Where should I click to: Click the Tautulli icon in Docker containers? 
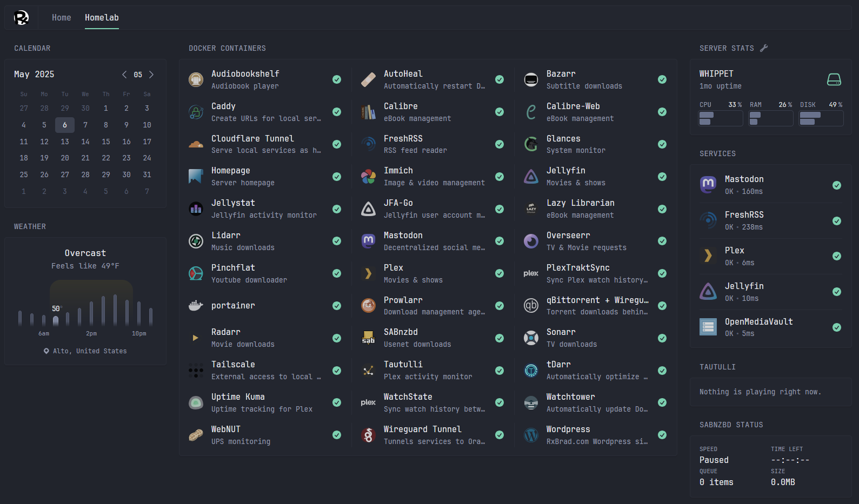click(x=368, y=371)
